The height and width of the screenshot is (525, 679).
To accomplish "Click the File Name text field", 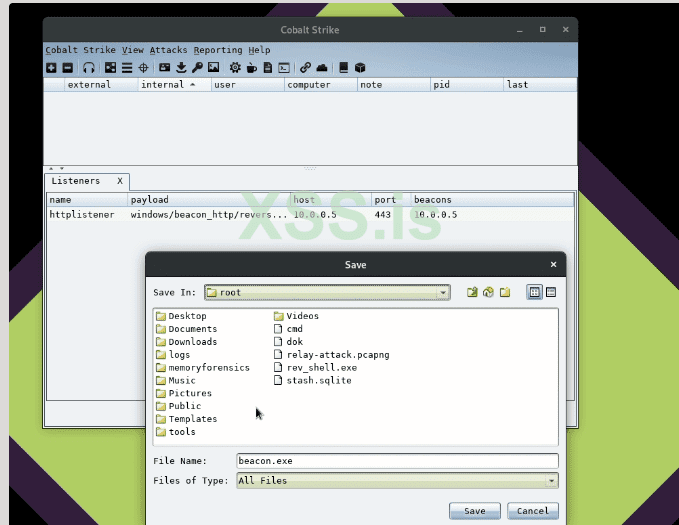I will point(396,461).
